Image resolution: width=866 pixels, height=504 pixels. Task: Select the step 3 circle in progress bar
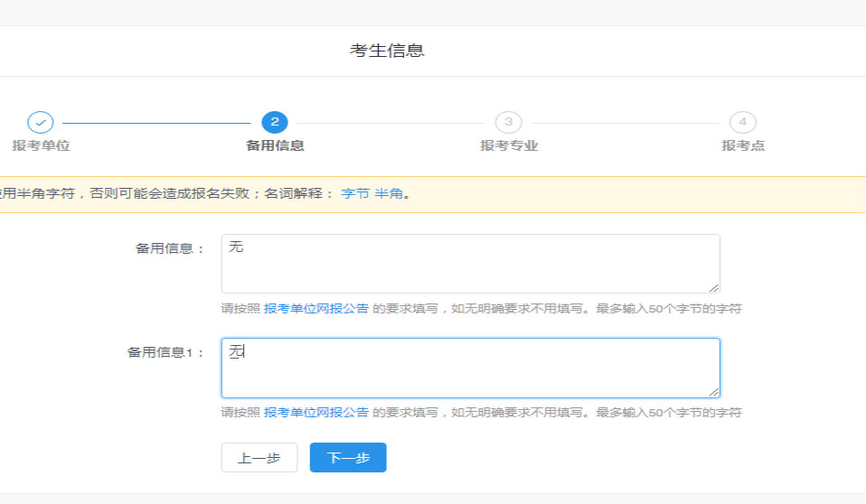click(508, 122)
